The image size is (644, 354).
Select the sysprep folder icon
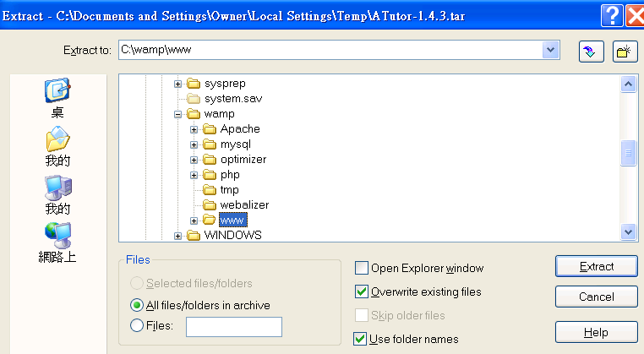194,84
